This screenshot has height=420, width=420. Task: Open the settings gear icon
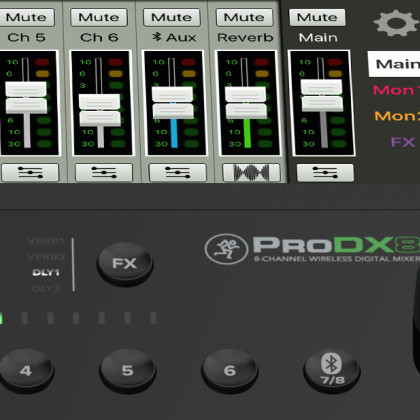[395, 23]
